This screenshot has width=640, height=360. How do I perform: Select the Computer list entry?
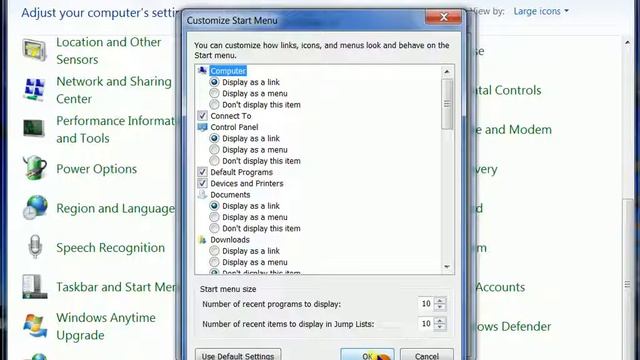pyautogui.click(x=228, y=71)
